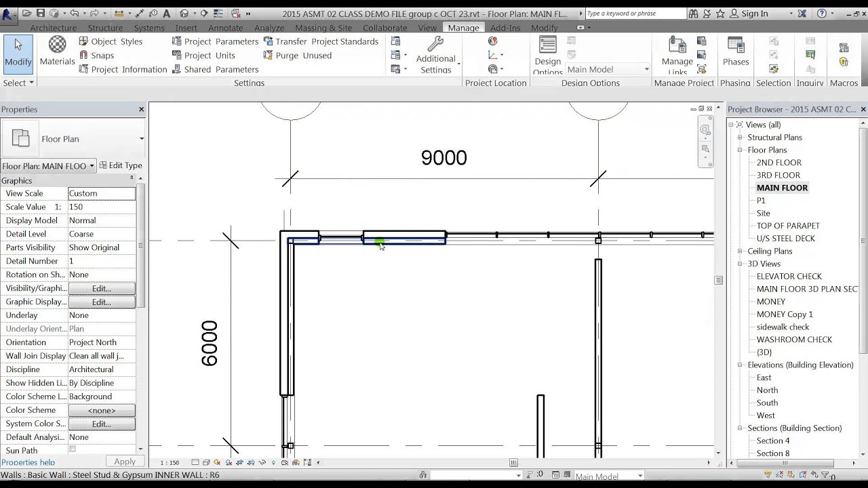Switch to the Annotate ribbon tab
This screenshot has height=488, width=868.
point(225,28)
